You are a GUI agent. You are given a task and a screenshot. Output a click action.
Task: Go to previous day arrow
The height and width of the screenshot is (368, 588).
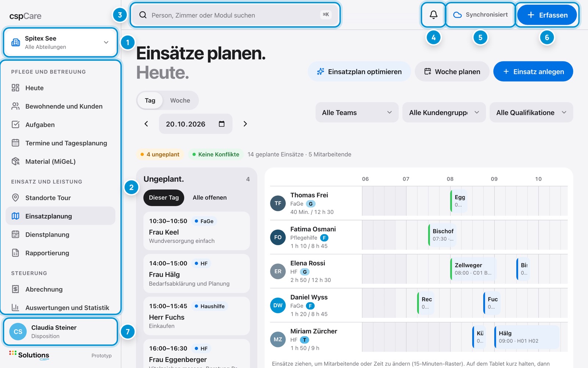146,124
